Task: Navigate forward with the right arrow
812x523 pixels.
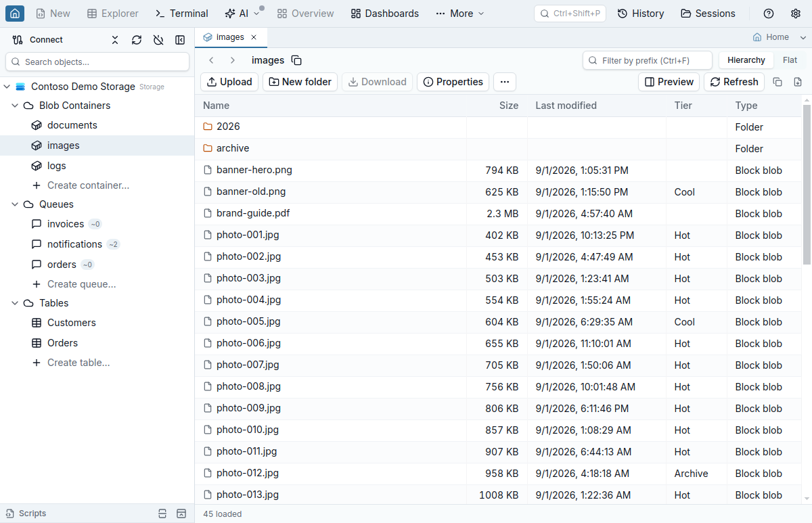Action: (233, 60)
